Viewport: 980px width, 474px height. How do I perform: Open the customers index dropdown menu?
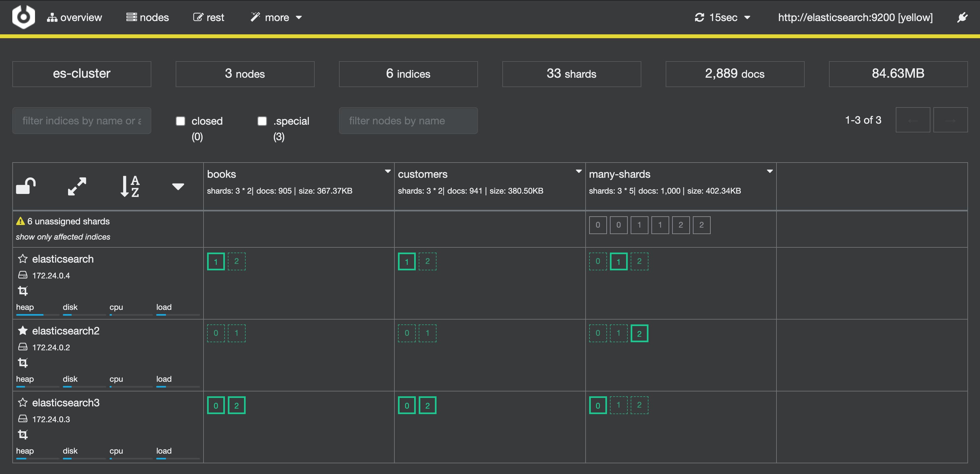pos(579,171)
